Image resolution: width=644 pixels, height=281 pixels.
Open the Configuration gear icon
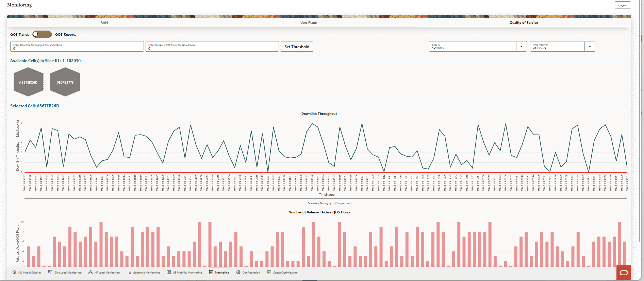238,273
